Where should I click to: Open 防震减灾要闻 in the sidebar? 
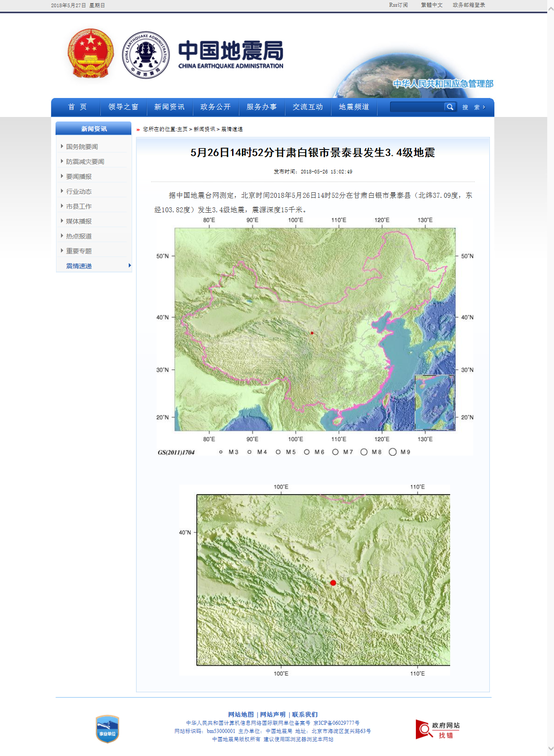tap(85, 162)
